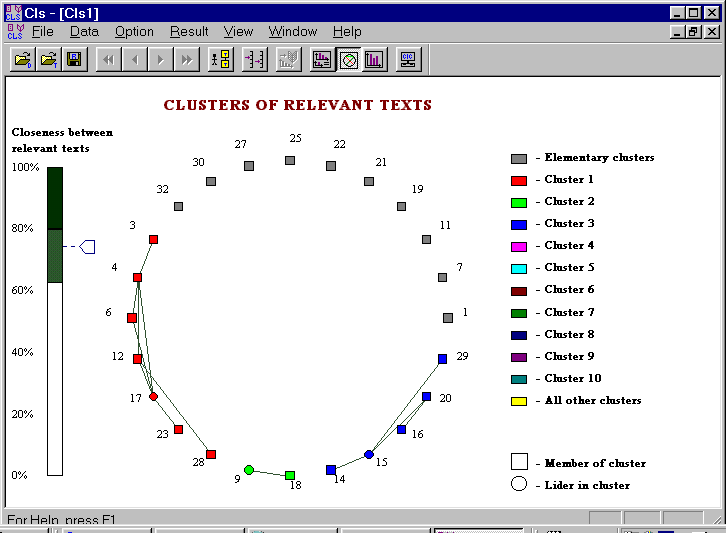
Task: Click the CLS document icon in menu bar
Action: tap(15, 31)
